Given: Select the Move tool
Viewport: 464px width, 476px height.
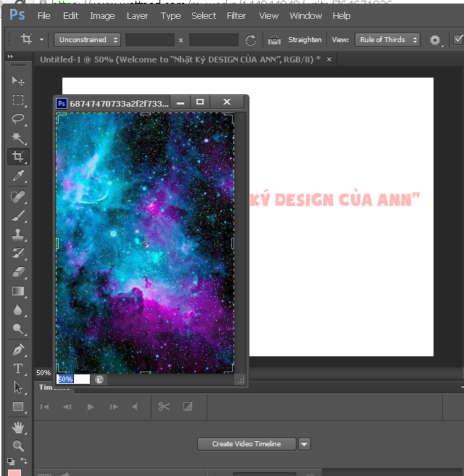Looking at the screenshot, I should tap(18, 81).
